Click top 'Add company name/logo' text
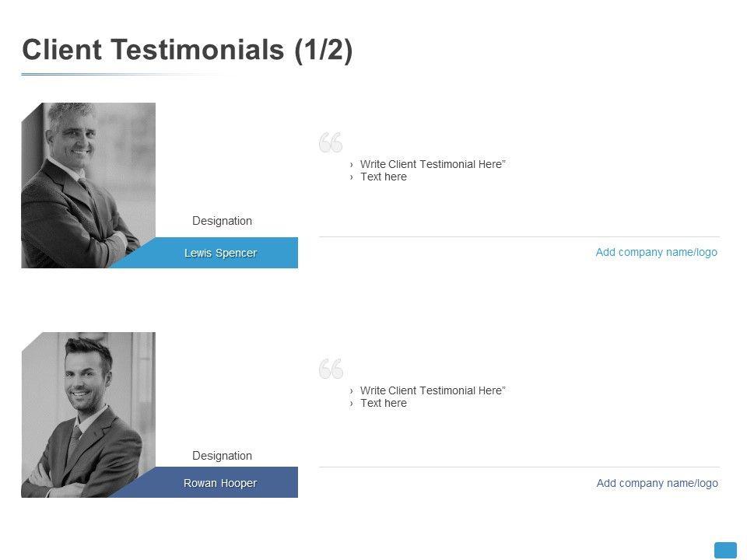The image size is (747, 560). (x=656, y=252)
